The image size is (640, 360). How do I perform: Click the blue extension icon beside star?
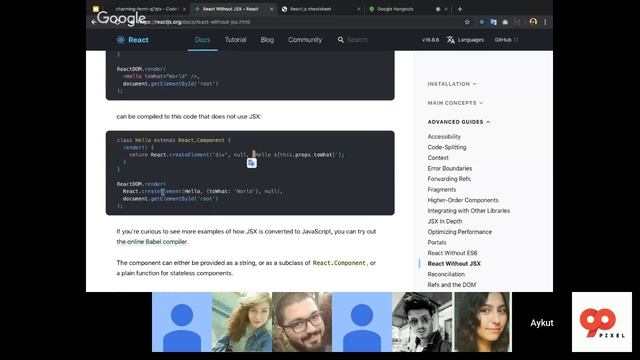[x=482, y=22]
